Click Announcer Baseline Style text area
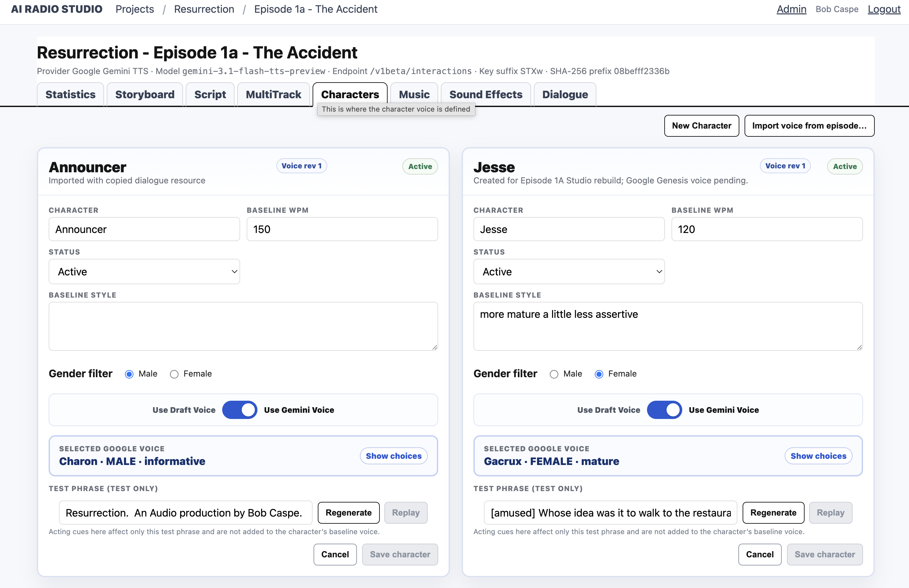The width and height of the screenshot is (909, 588). coord(243,326)
